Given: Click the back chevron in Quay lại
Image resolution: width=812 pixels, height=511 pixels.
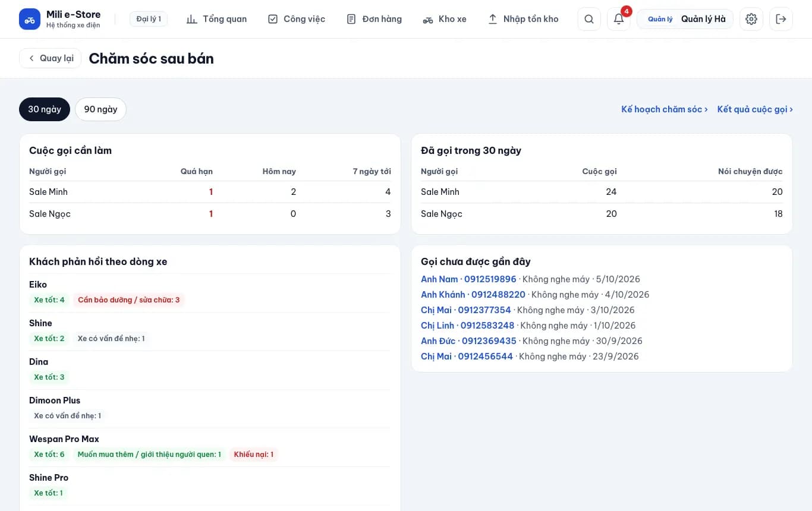Looking at the screenshot, I should pos(32,58).
